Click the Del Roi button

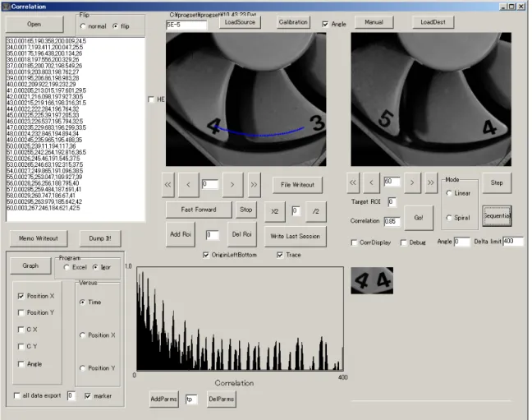242,234
